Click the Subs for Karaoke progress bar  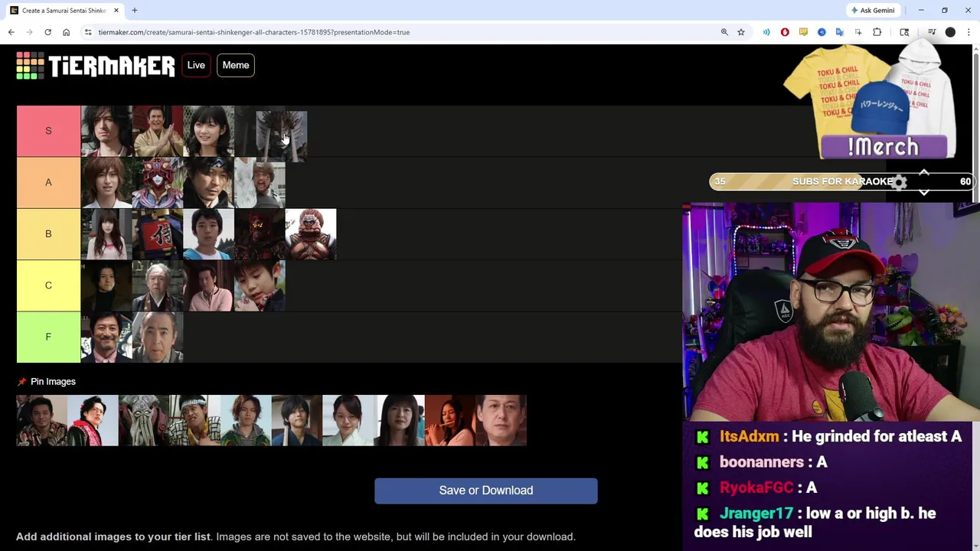(842, 181)
